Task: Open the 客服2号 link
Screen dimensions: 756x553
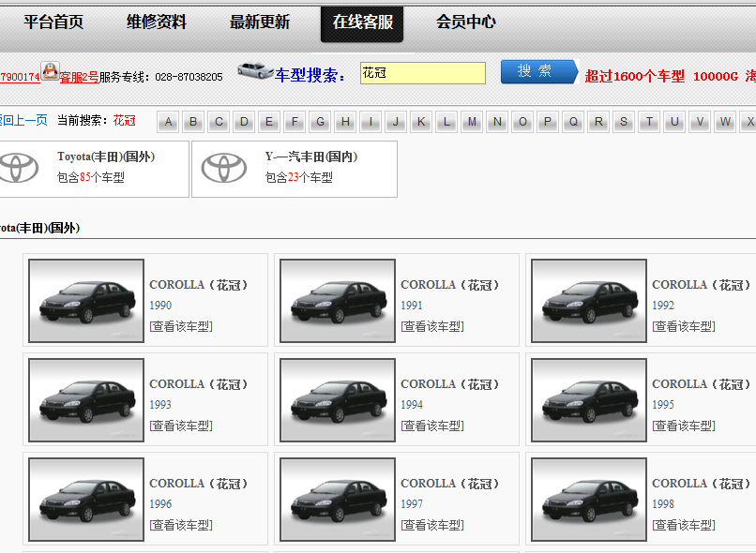Action: tap(79, 77)
